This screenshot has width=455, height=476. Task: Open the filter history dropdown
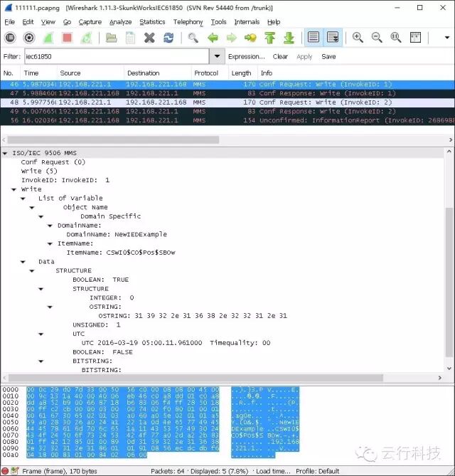click(x=217, y=56)
